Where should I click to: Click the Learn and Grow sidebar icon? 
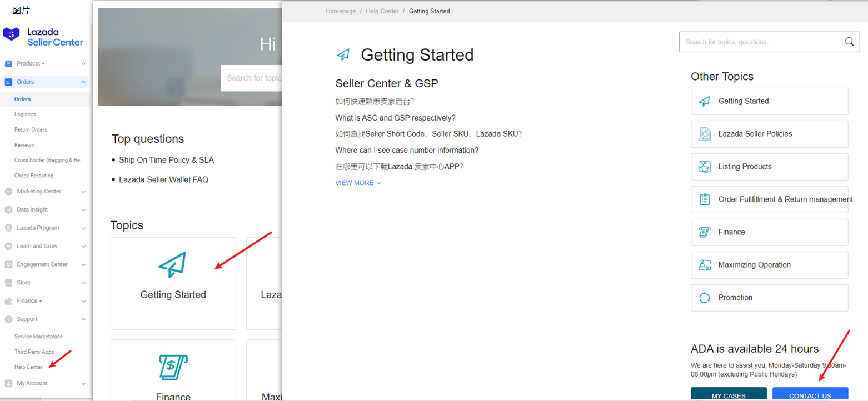(x=8, y=246)
